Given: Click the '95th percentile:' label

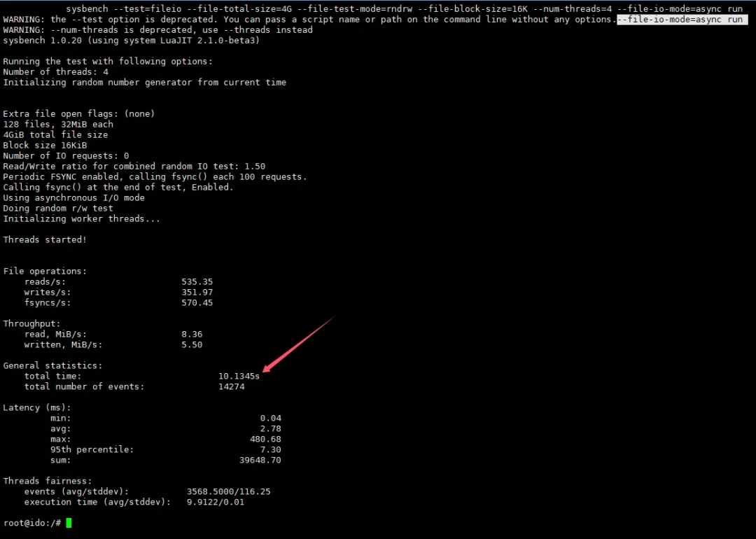Looking at the screenshot, I should tap(92, 449).
